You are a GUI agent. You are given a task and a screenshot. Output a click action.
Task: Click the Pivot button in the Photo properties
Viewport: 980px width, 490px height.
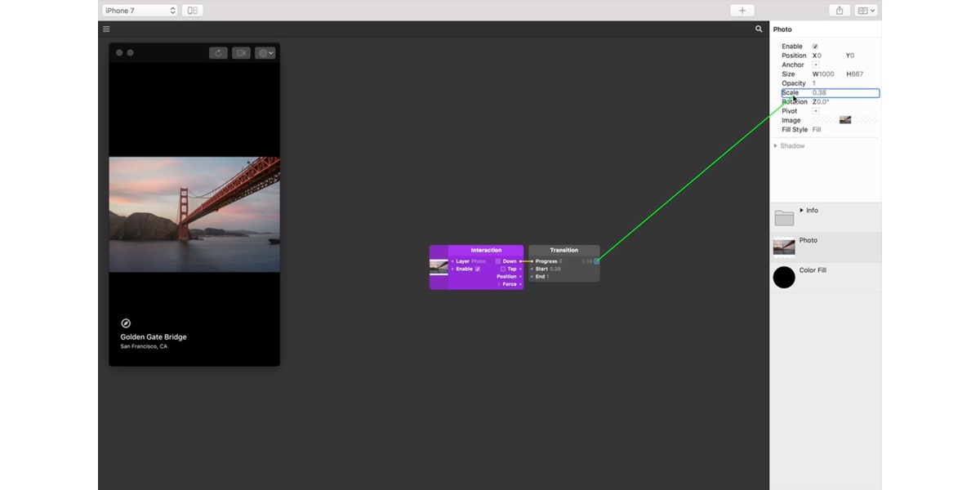pos(816,110)
